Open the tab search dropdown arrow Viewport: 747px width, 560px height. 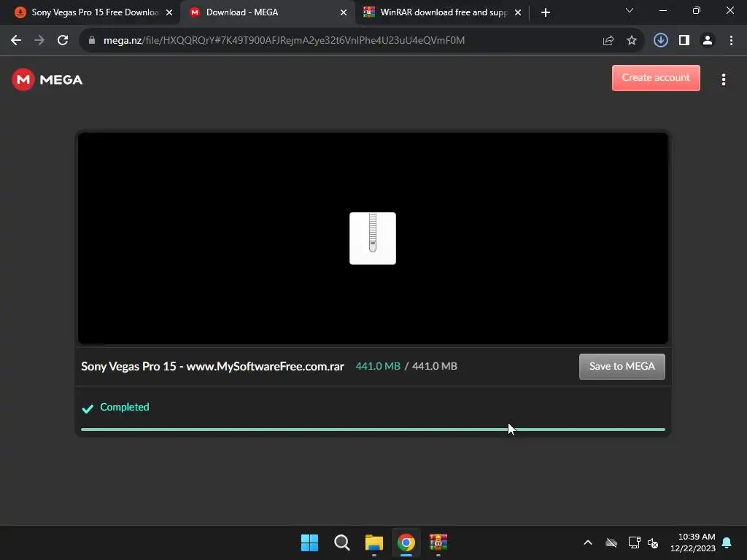point(630,10)
